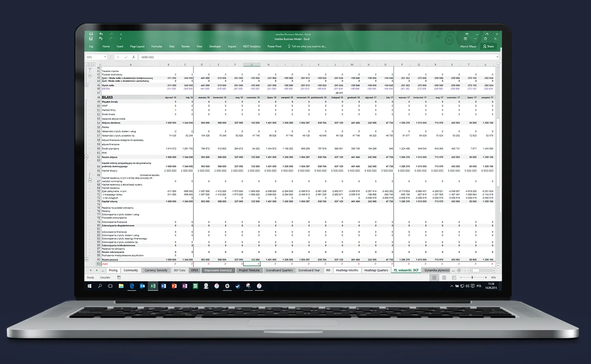This screenshot has width=591, height=364.
Task: Collapse the outline group at row 67
Action: (90, 180)
